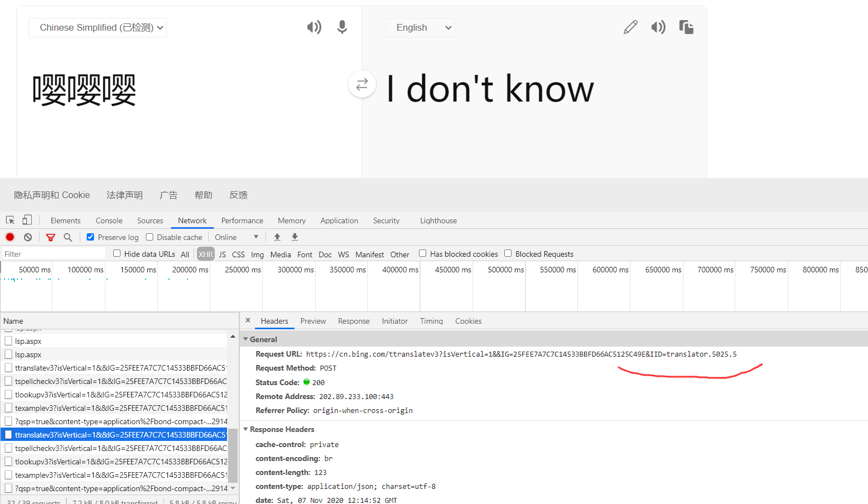Filter requests by WS type

[344, 254]
